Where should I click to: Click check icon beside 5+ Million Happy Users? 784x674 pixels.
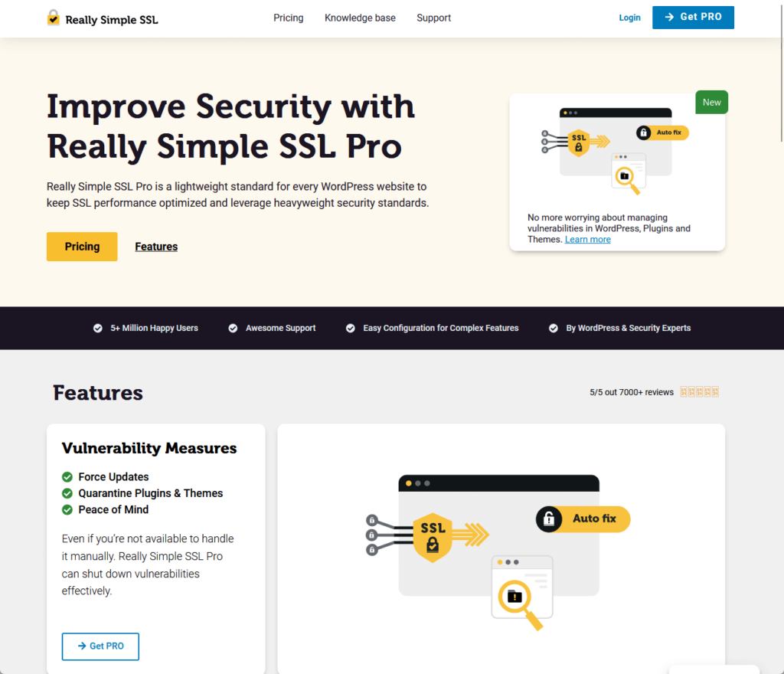[98, 328]
